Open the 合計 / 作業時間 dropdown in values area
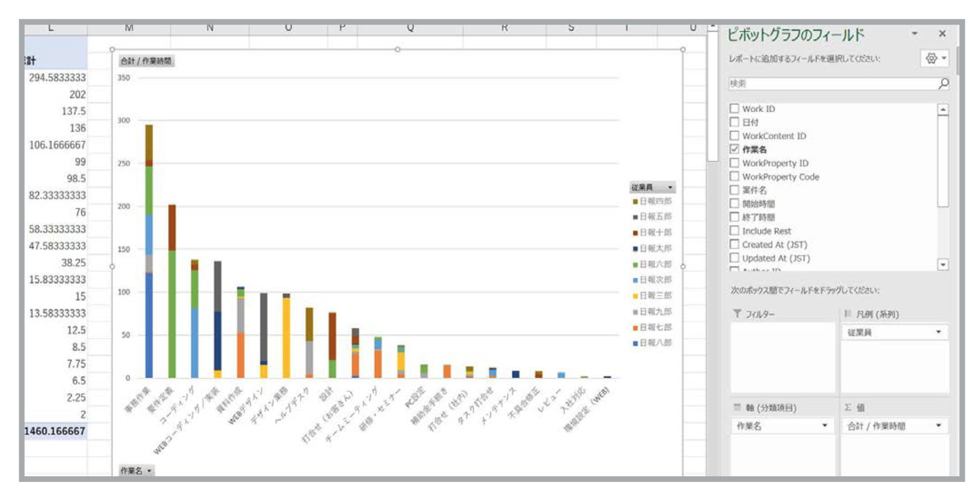Image resolution: width=980 pixels, height=498 pixels. point(938,426)
